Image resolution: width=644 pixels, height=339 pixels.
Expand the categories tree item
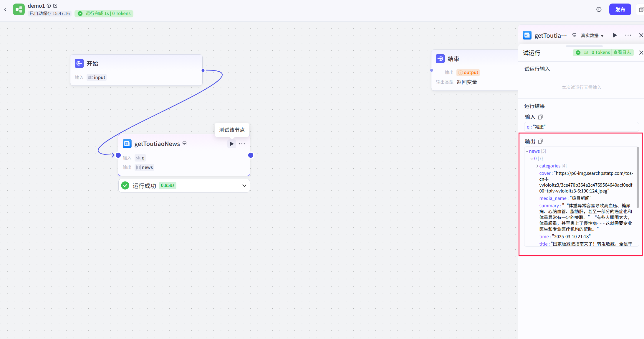[x=537, y=166]
